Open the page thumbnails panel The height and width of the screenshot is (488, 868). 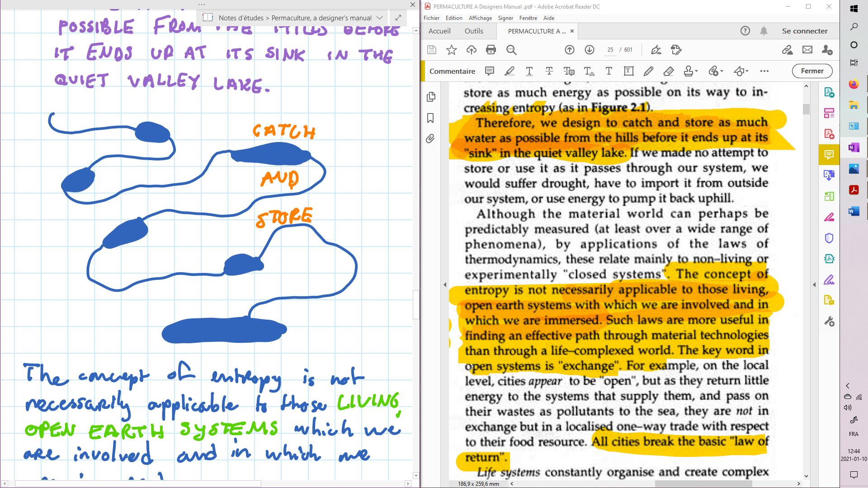[431, 97]
